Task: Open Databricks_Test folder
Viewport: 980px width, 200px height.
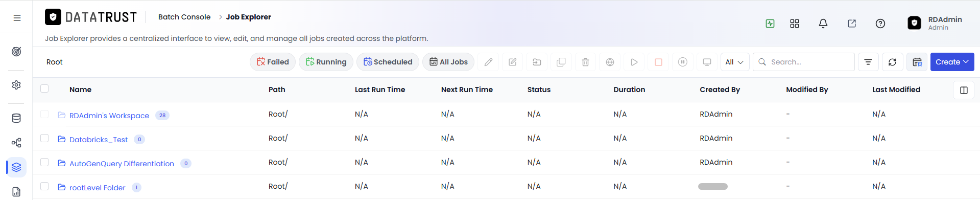Action: (99, 140)
